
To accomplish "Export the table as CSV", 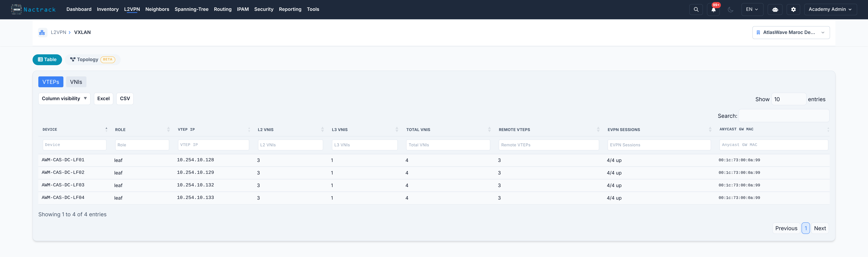I will [x=125, y=98].
